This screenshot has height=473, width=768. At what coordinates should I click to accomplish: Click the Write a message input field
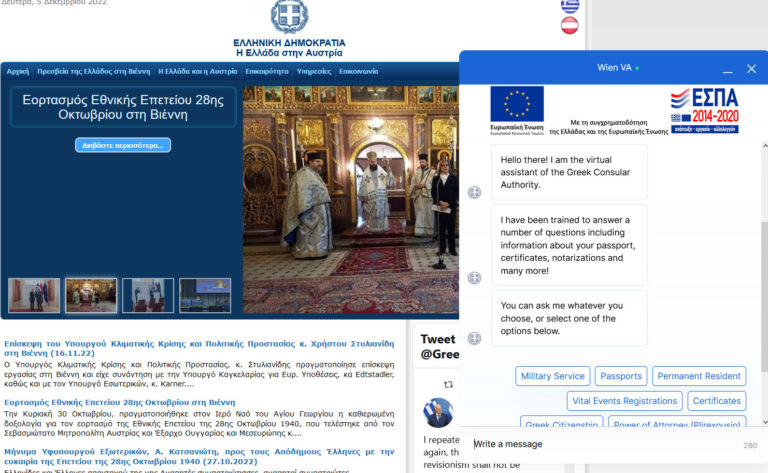tap(607, 444)
